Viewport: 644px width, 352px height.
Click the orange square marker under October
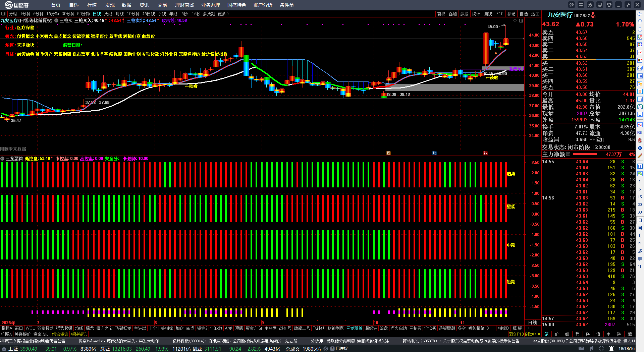(x=388, y=153)
